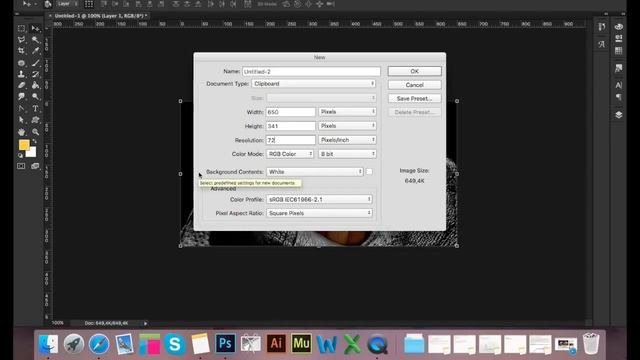The image size is (640, 360).
Task: Select the Eraser tool
Action: (x=21, y=85)
